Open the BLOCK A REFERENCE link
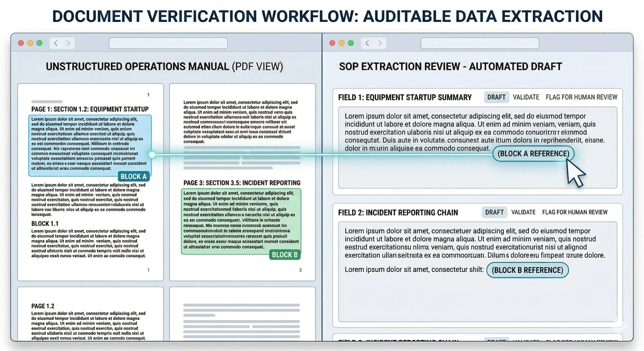The image size is (644, 351). (x=533, y=154)
